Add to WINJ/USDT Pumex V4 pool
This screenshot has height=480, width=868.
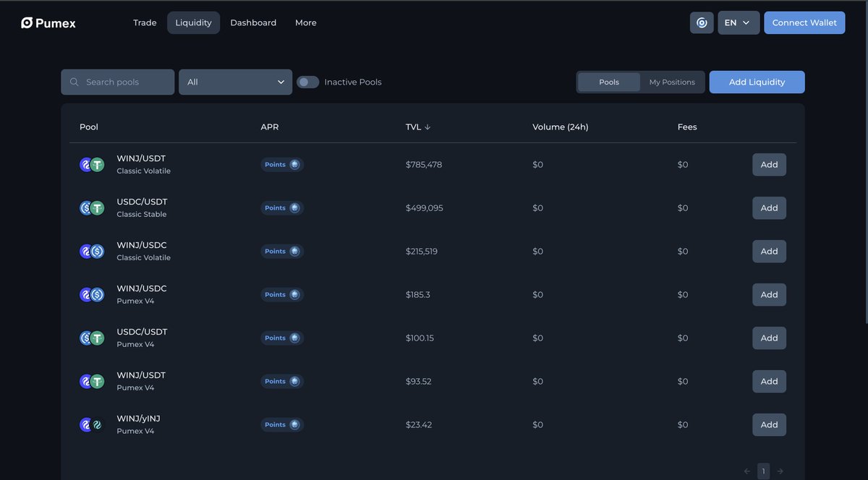tap(769, 382)
